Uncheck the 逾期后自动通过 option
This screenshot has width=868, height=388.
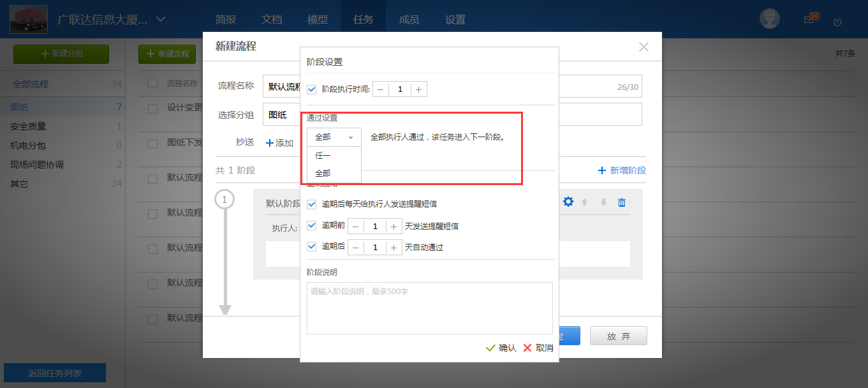pyautogui.click(x=311, y=247)
